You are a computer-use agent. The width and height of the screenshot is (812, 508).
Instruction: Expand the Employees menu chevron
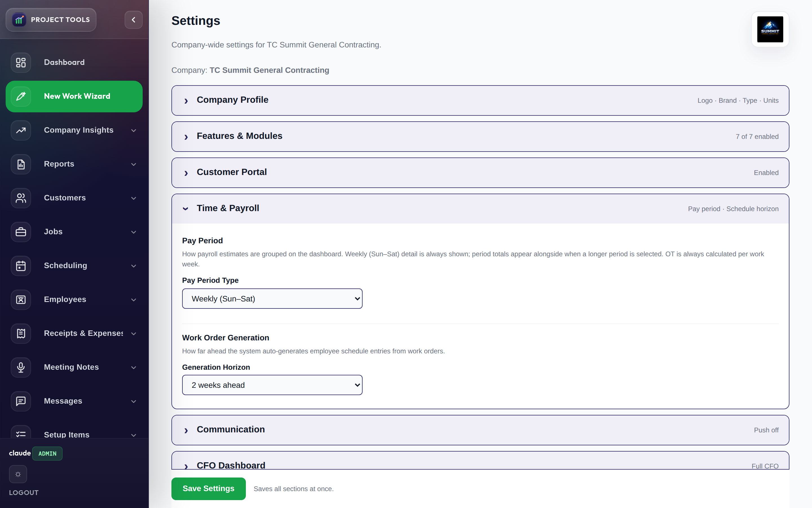click(x=134, y=300)
